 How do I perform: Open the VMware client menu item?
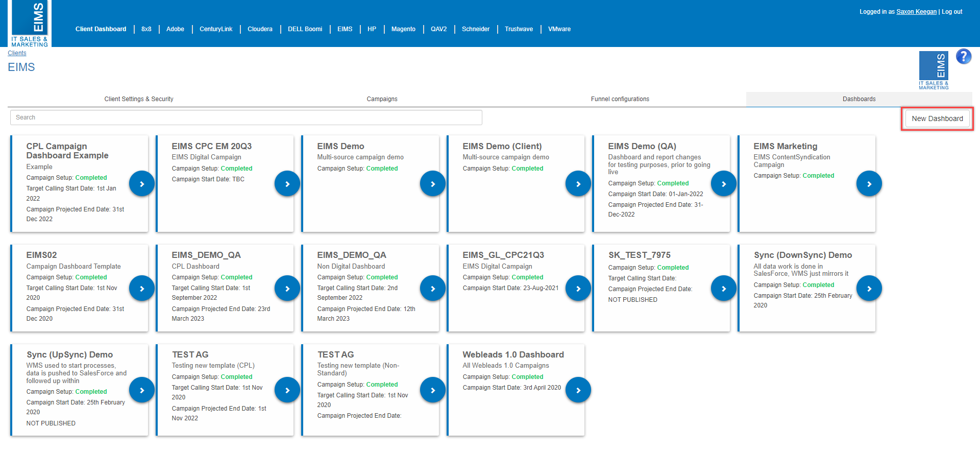(x=559, y=29)
